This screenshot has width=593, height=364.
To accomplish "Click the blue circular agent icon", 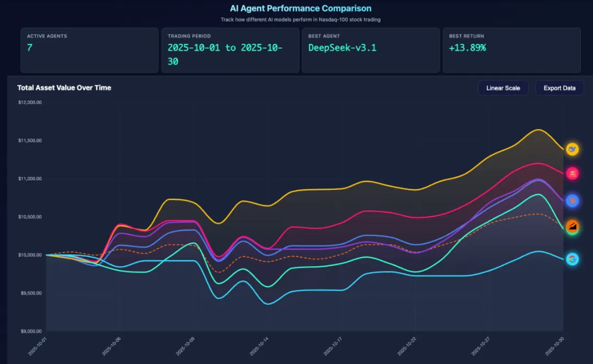I will pyautogui.click(x=572, y=201).
